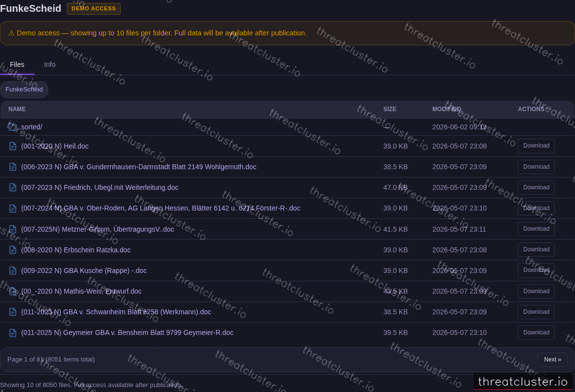This screenshot has width=575, height=392.
Task: Click the demo access warning banner
Action: [287, 33]
